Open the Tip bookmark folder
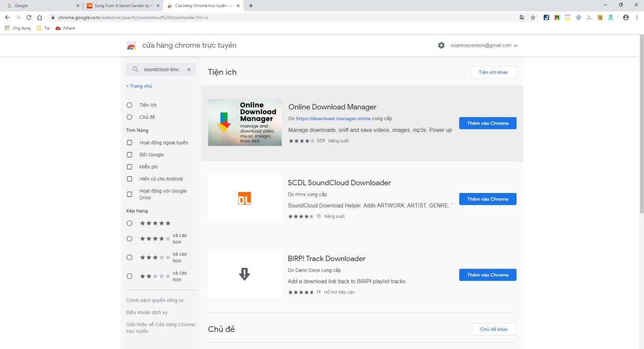 tap(43, 28)
